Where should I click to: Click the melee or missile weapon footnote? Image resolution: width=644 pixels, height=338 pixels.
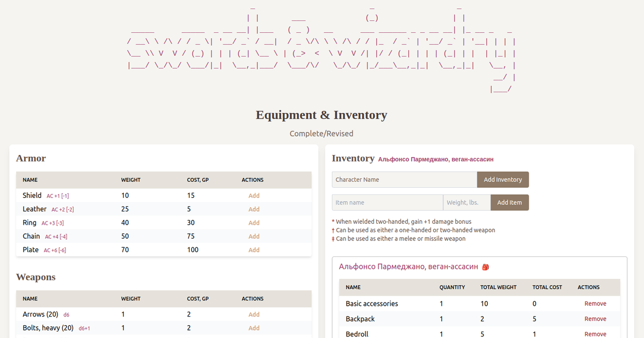[x=399, y=239]
